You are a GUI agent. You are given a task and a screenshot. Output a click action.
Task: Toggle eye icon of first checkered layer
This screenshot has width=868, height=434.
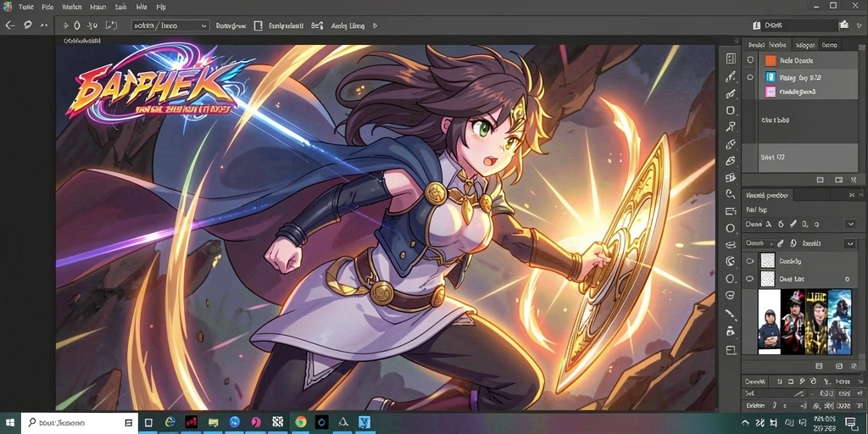tap(750, 261)
